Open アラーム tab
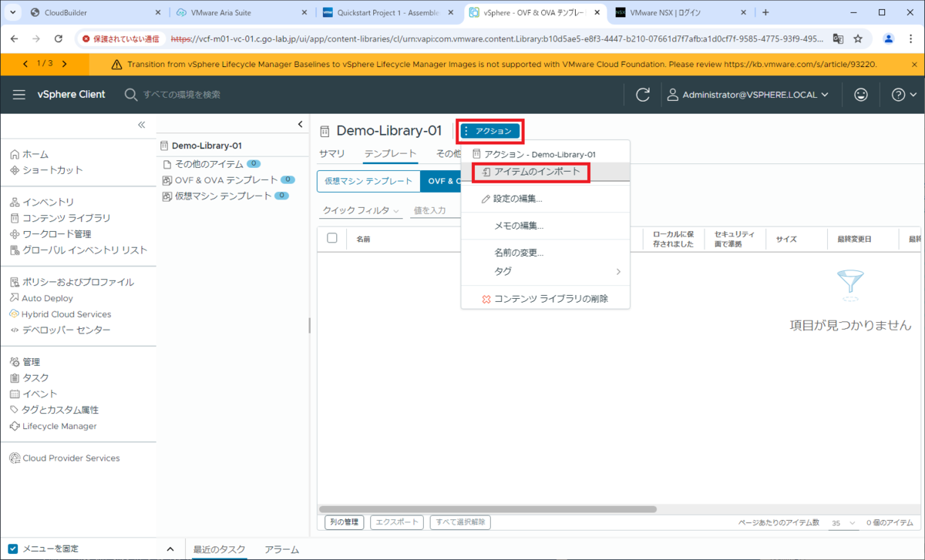Image resolution: width=925 pixels, height=560 pixels. 281,549
